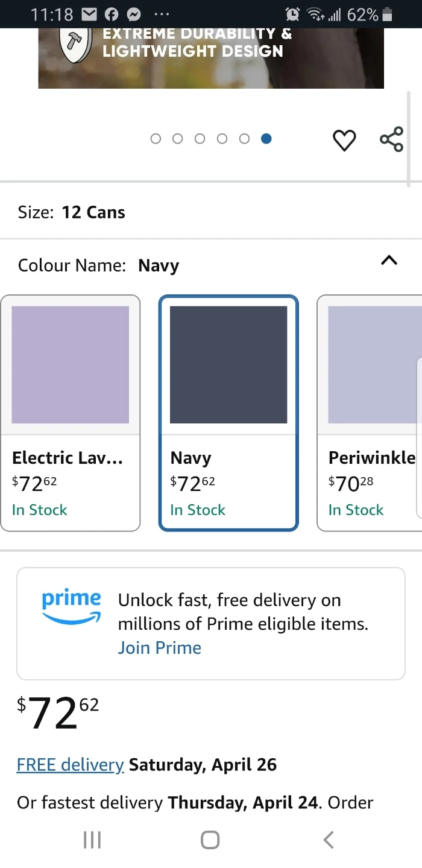Open Android recent apps button
Image resolution: width=422 pixels, height=868 pixels.
92,840
